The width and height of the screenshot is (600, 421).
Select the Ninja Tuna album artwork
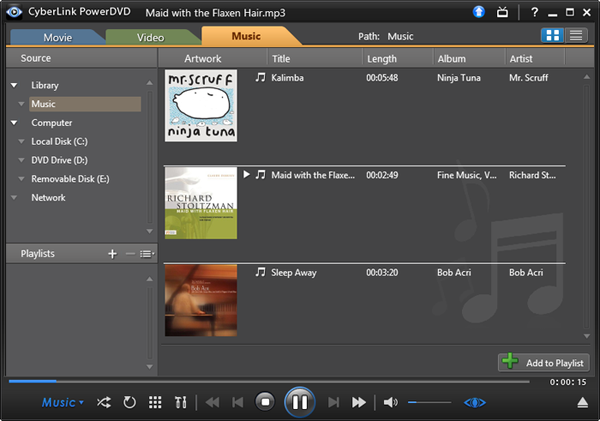[x=201, y=106]
